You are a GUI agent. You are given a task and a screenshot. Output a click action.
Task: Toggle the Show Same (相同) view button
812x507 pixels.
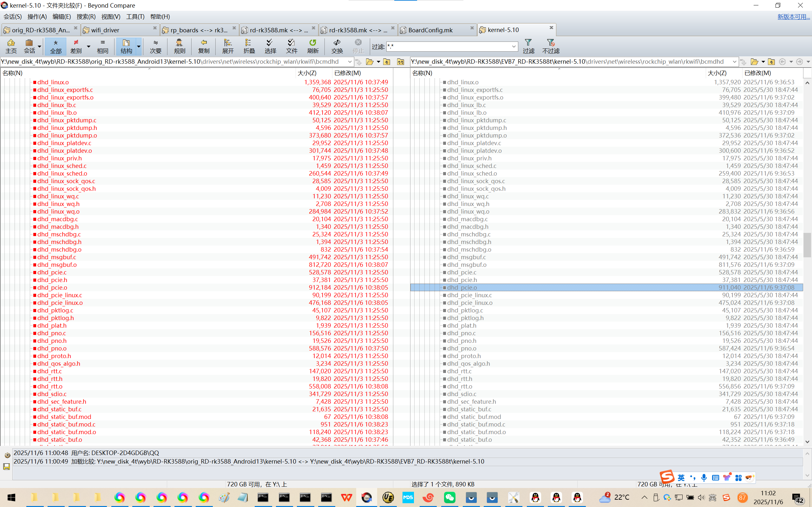click(103, 46)
